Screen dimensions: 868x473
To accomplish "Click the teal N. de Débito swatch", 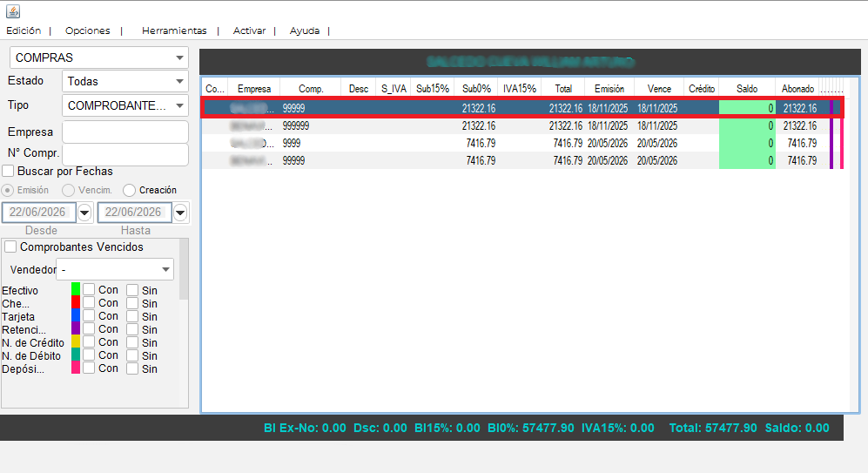I will pos(76,355).
